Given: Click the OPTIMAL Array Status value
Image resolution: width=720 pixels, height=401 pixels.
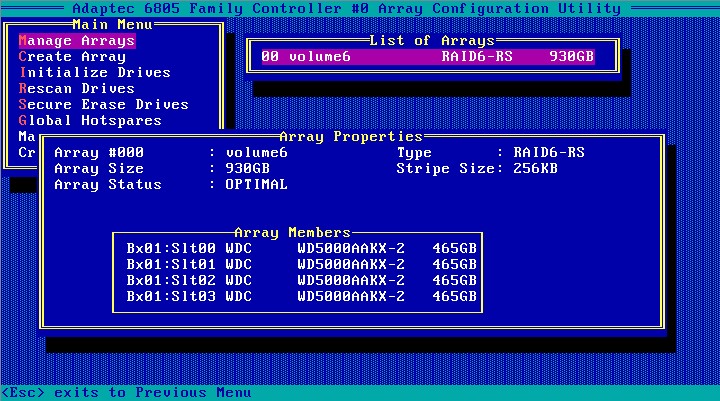Looking at the screenshot, I should [255, 185].
